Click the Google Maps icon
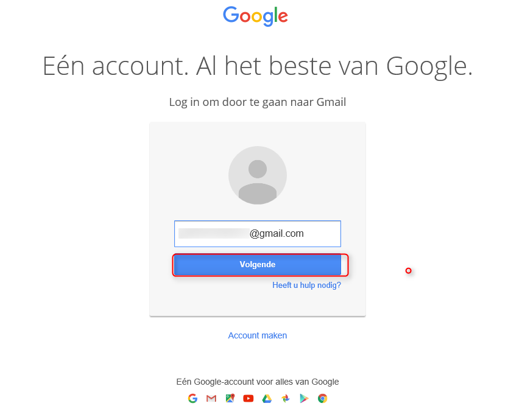522x420 pixels. coord(230,399)
